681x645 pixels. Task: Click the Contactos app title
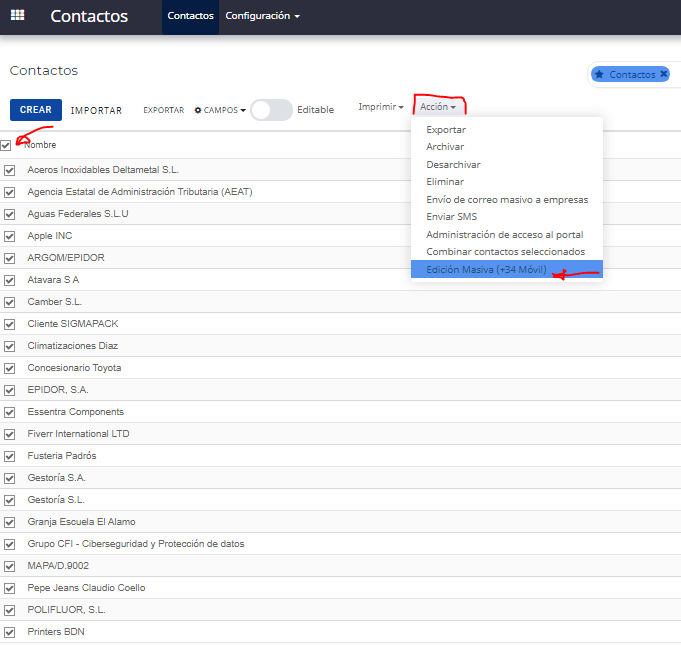(89, 16)
